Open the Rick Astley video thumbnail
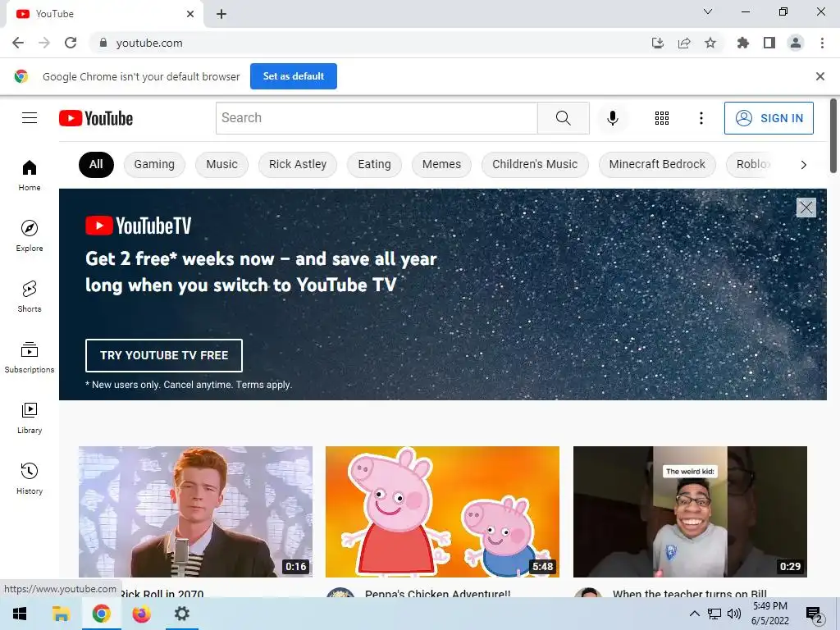 pos(195,512)
